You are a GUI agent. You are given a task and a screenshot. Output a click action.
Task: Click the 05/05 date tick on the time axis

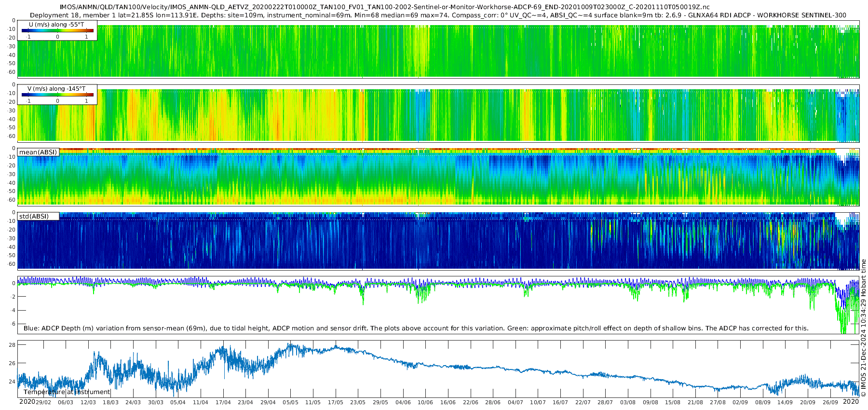click(x=290, y=402)
